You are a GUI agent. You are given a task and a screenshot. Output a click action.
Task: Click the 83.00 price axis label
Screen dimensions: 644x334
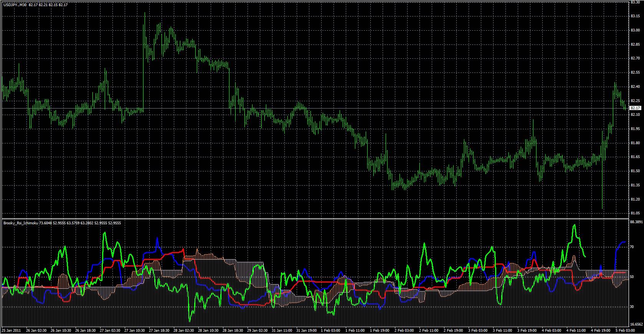coord(635,30)
